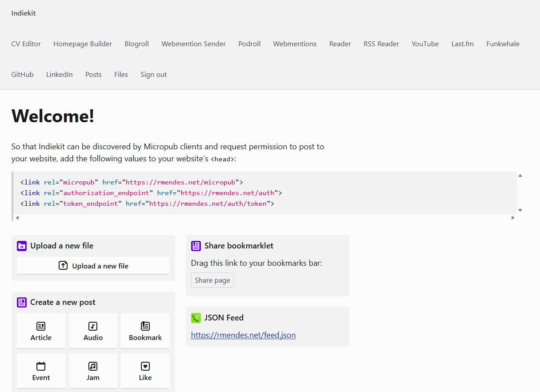Select the Audio post icon
The width and height of the screenshot is (540, 392).
click(93, 326)
